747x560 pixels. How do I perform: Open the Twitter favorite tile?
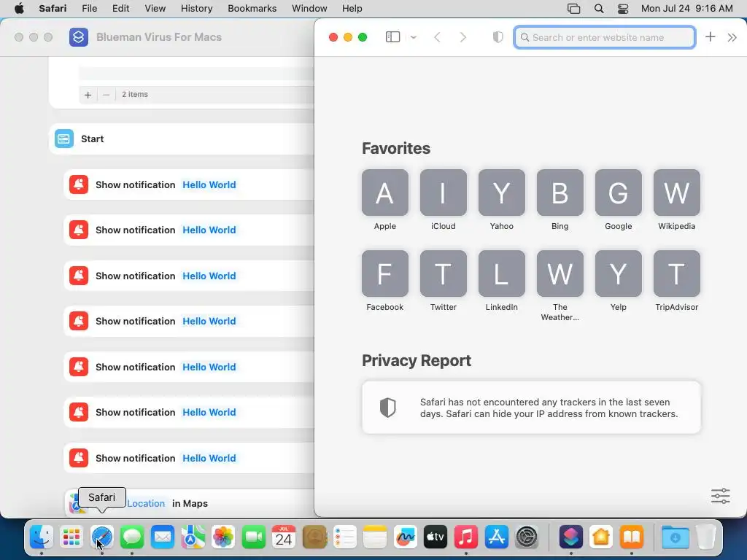pos(443,274)
